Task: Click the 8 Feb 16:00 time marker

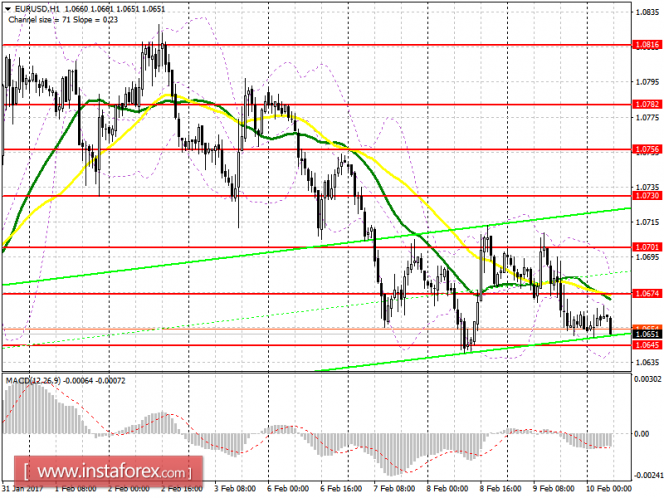Action: pos(501,489)
